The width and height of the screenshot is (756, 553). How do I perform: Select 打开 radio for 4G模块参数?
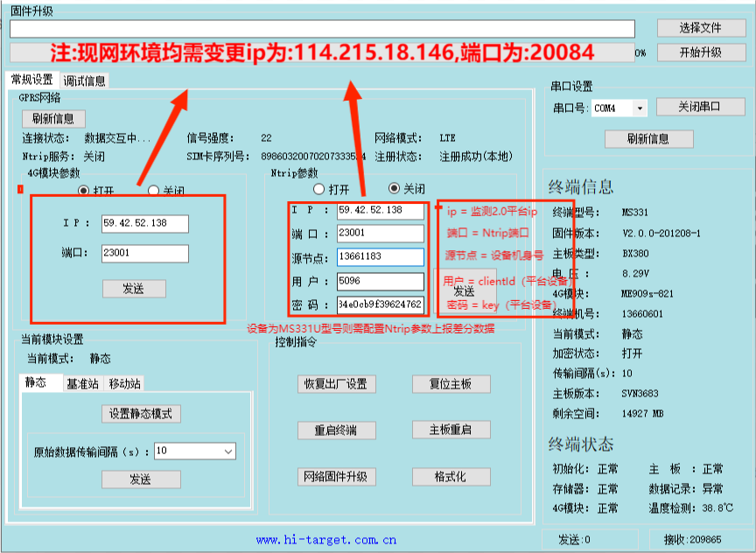click(x=84, y=190)
